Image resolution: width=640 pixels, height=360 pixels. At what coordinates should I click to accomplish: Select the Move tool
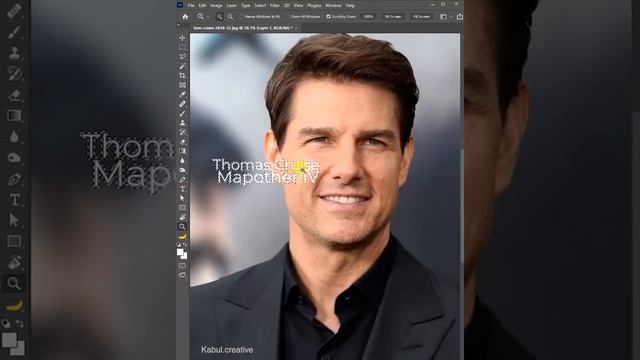tap(182, 38)
